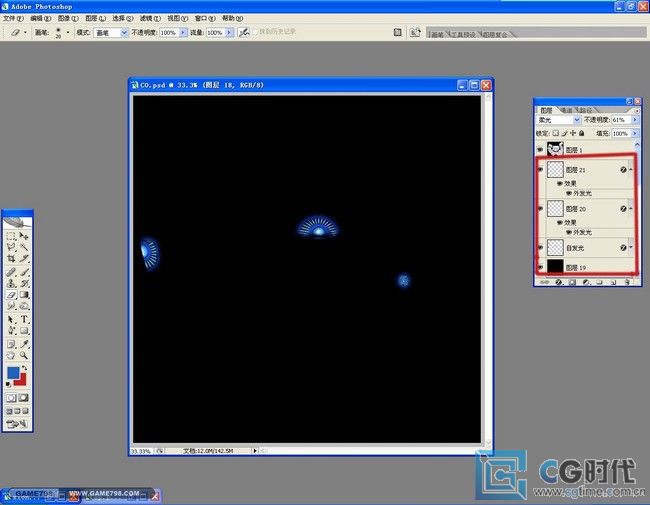Switch to Standard edit mode

[x=11, y=398]
